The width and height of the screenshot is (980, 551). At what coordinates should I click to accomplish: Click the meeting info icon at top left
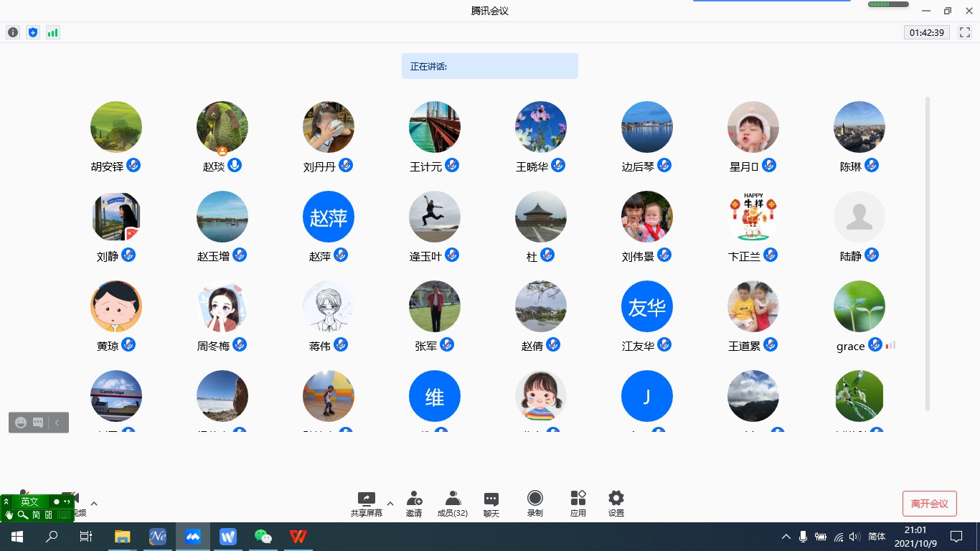[x=13, y=32]
